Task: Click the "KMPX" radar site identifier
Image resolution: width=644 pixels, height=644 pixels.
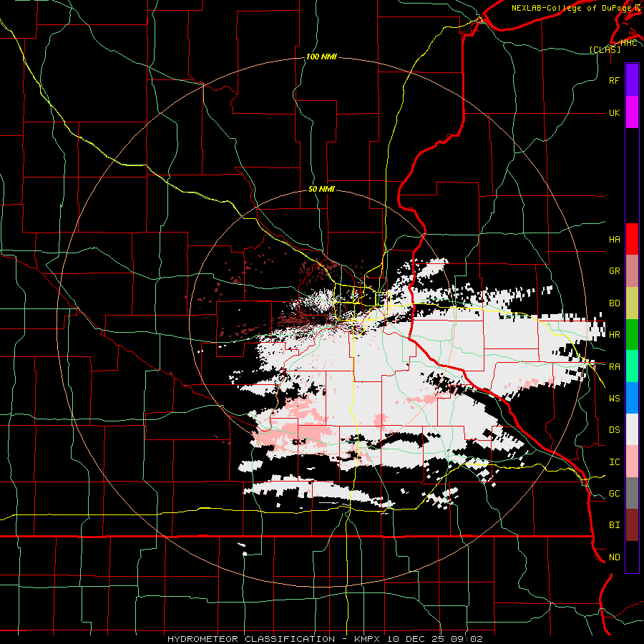Action: pos(369,639)
